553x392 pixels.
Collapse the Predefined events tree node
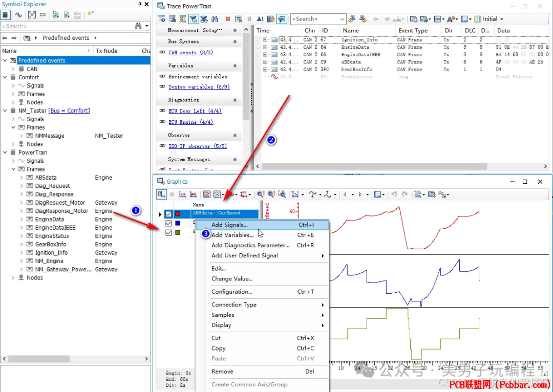[5, 60]
